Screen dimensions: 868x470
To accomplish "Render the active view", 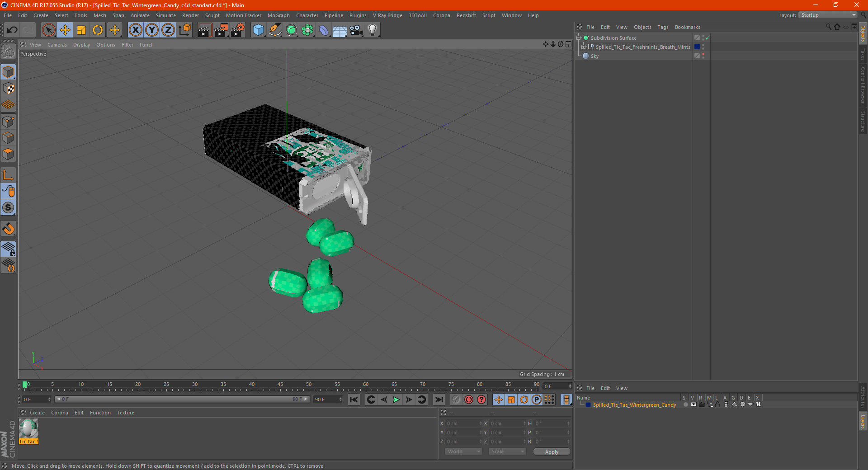I will [x=204, y=30].
